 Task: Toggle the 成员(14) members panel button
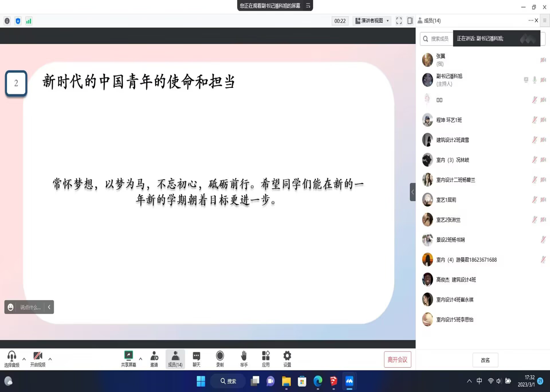tap(175, 359)
